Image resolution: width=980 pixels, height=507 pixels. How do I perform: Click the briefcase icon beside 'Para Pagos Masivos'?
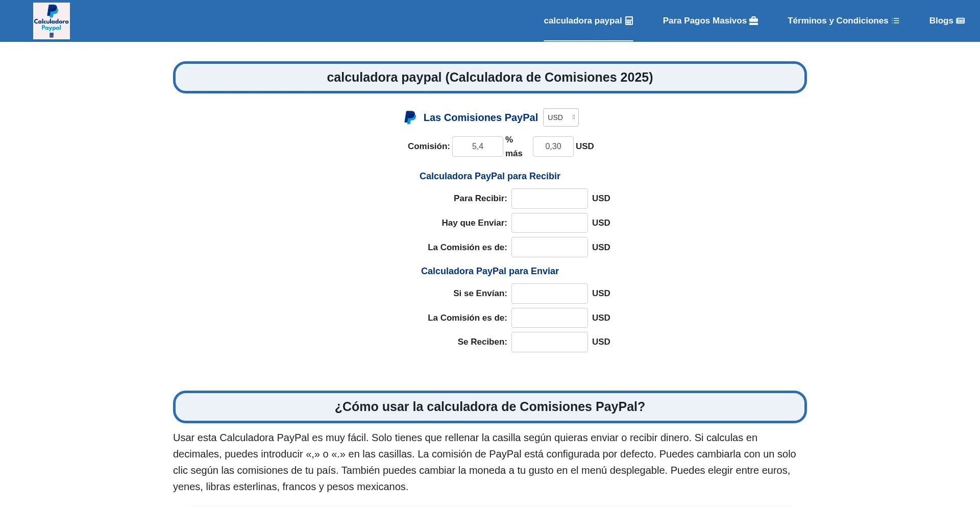coord(754,20)
